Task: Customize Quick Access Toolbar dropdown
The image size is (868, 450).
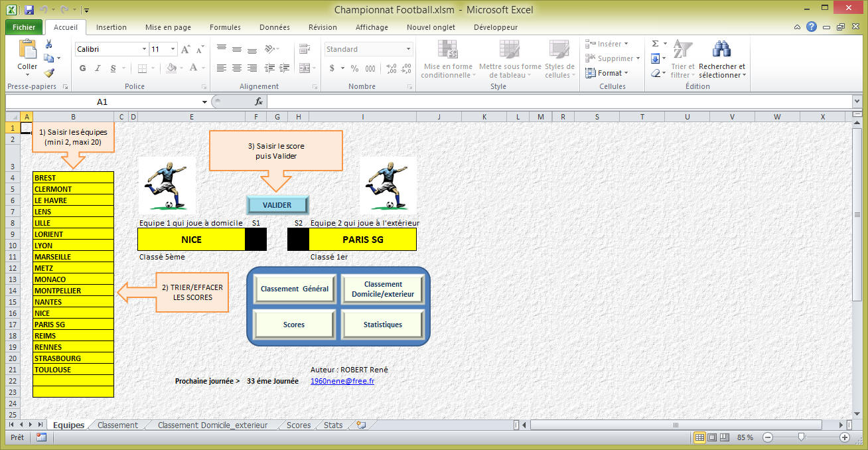Action: point(87,11)
